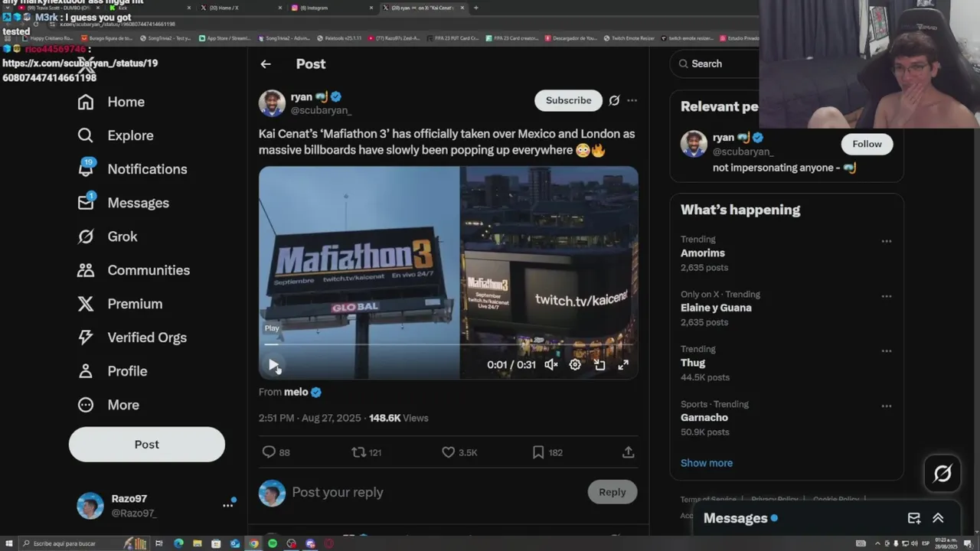Go back using the arrow beside Post

(266, 64)
